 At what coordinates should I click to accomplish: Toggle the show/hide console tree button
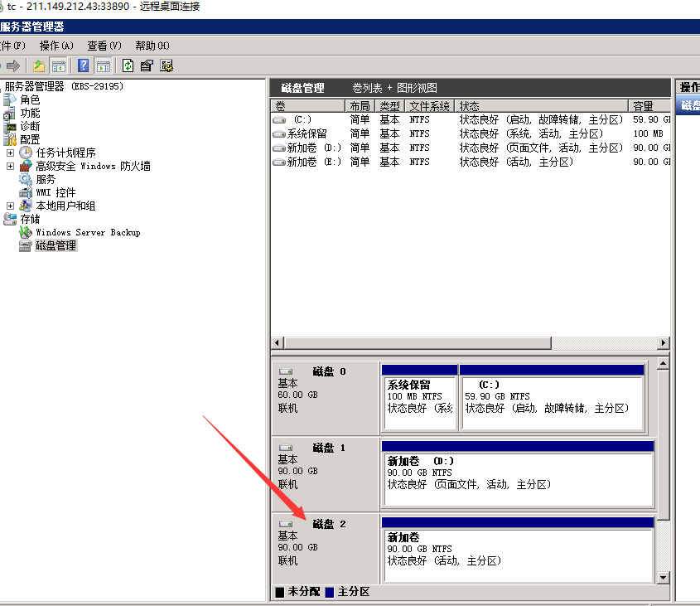click(59, 65)
